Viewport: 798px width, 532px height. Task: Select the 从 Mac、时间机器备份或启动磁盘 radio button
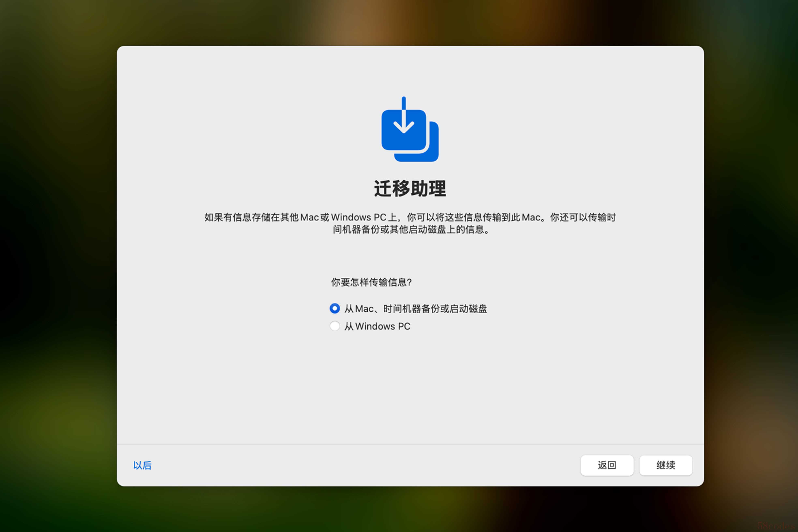point(335,308)
